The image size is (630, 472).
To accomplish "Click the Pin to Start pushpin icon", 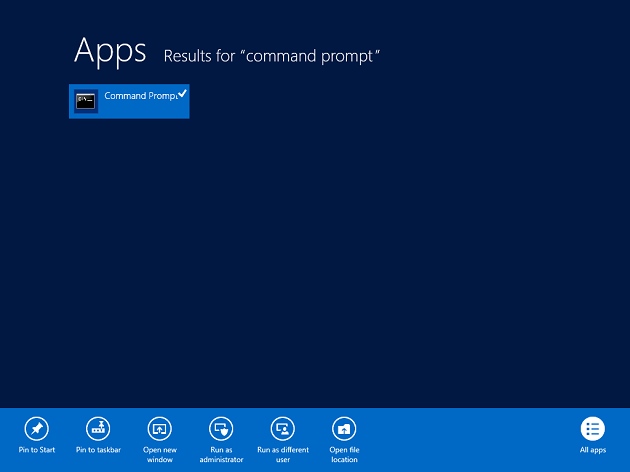I will tap(36, 428).
